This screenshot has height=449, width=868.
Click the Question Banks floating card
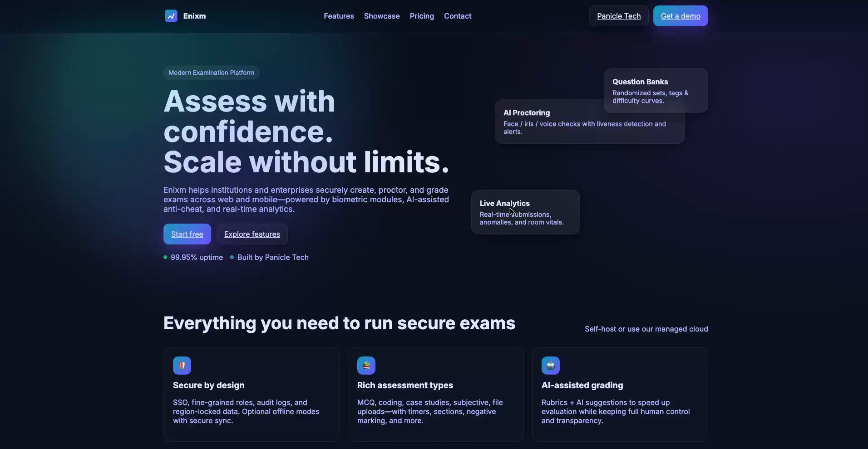coord(656,90)
